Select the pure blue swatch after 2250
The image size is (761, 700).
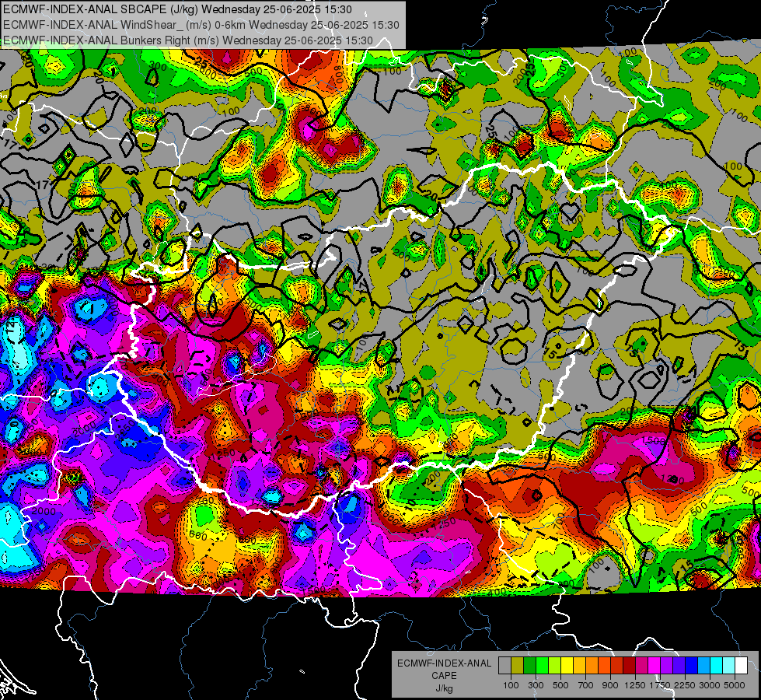691,665
